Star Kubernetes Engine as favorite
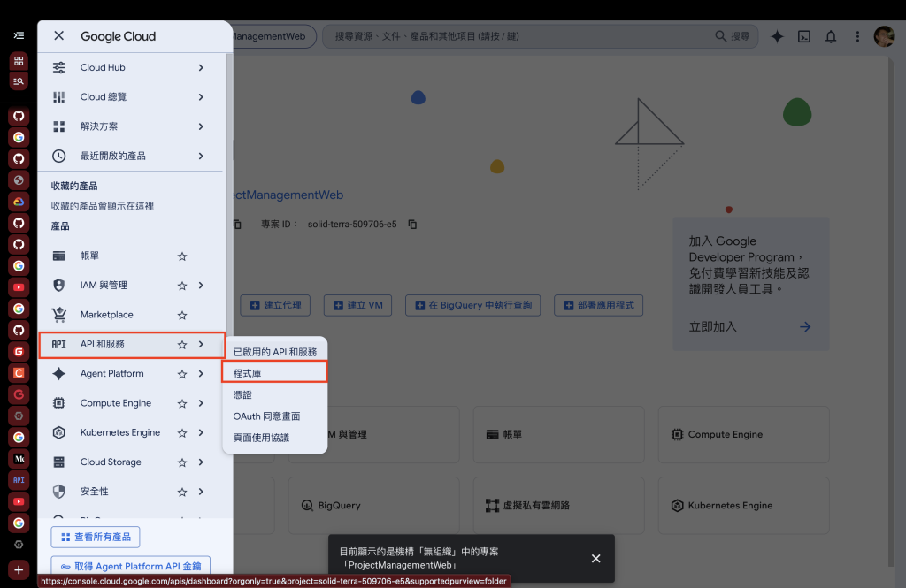 [x=182, y=433]
